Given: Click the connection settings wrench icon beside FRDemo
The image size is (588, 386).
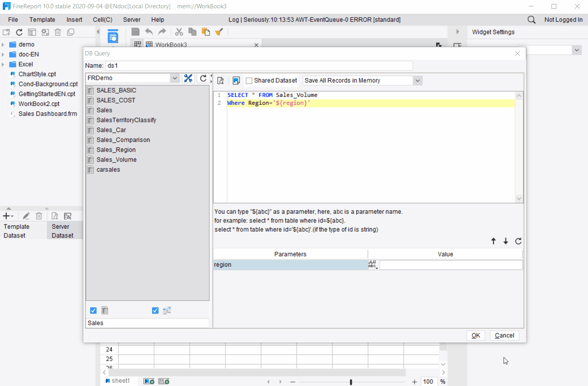Looking at the screenshot, I should pyautogui.click(x=188, y=78).
